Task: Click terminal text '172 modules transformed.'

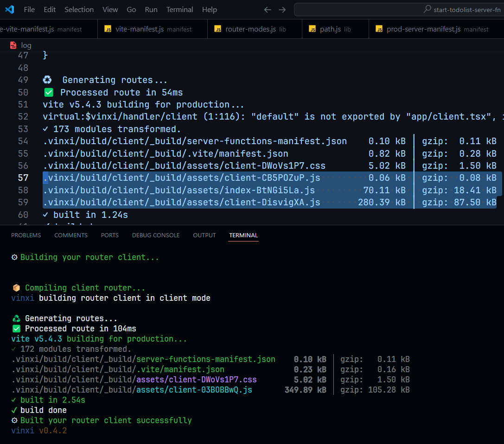Action: 76,349
